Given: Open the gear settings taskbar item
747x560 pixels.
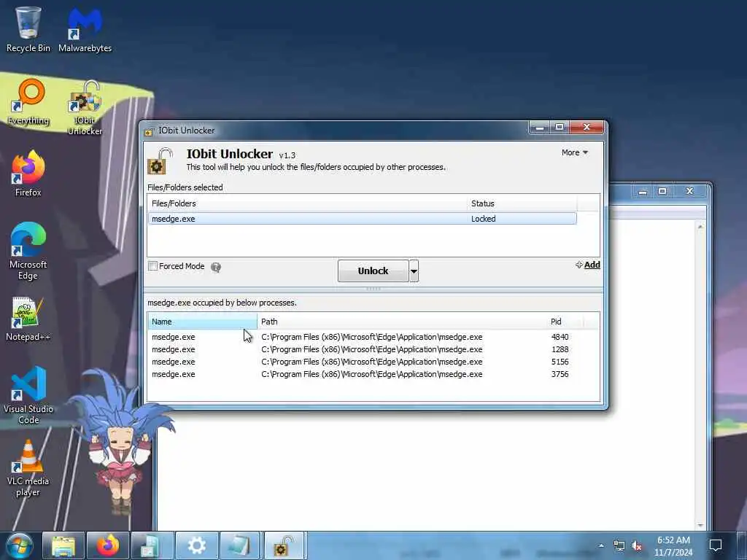Looking at the screenshot, I should (x=197, y=545).
